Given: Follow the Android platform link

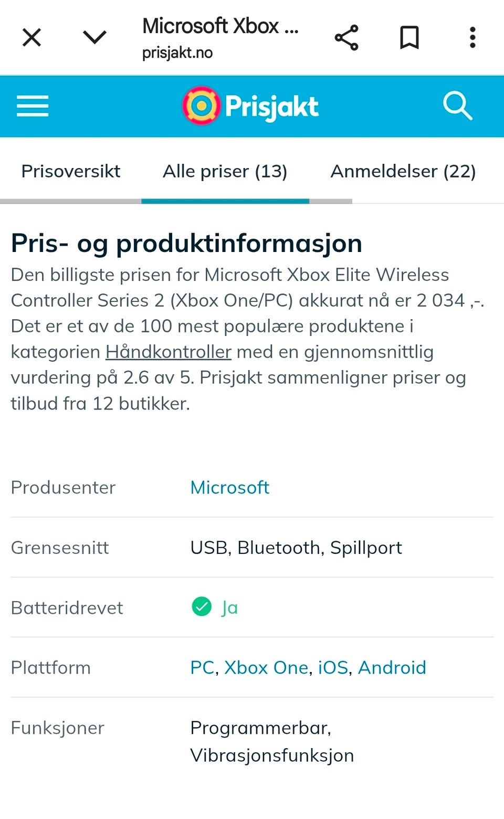Looking at the screenshot, I should pos(392,668).
